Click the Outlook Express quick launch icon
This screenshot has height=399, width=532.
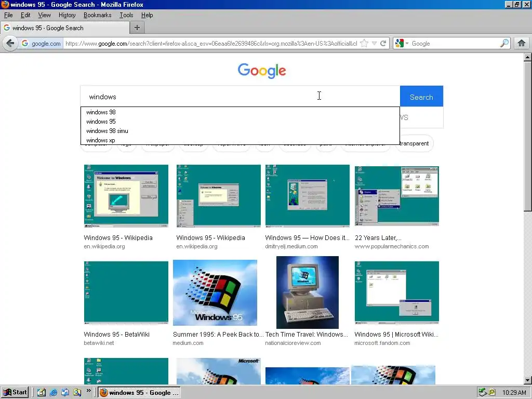(x=65, y=393)
